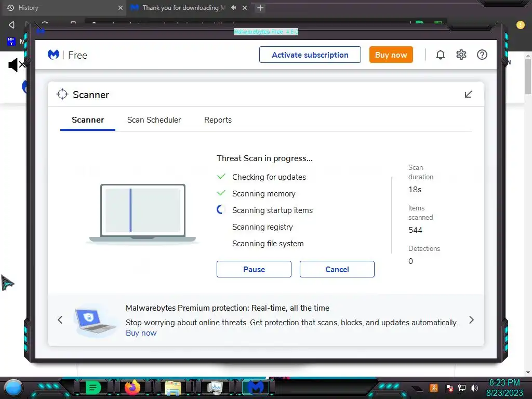Follow the Buy now link in promo banner

click(x=141, y=333)
